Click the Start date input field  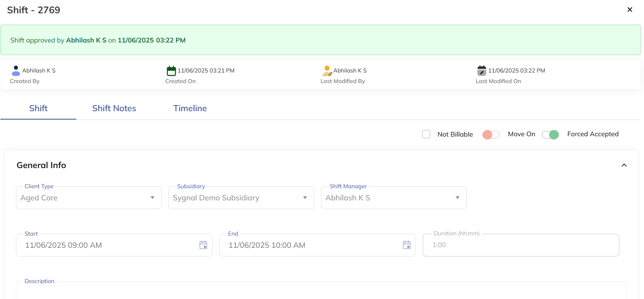pos(106,245)
